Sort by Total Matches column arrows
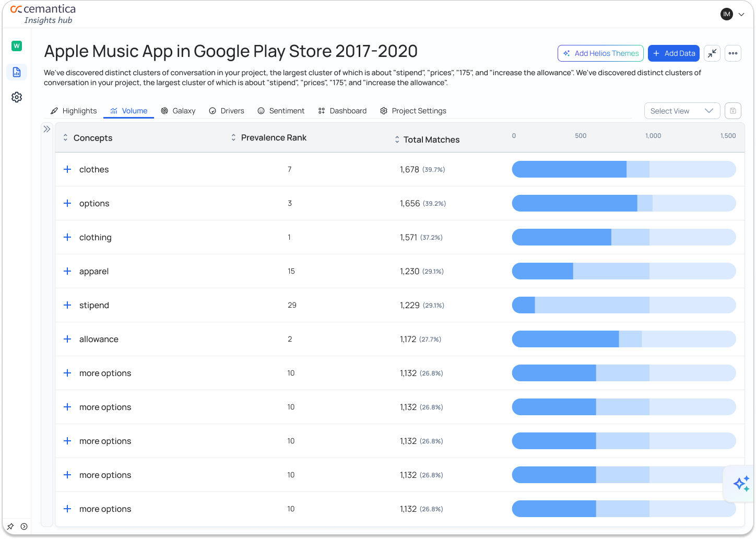Viewport: 756px width, 539px height. click(x=397, y=139)
